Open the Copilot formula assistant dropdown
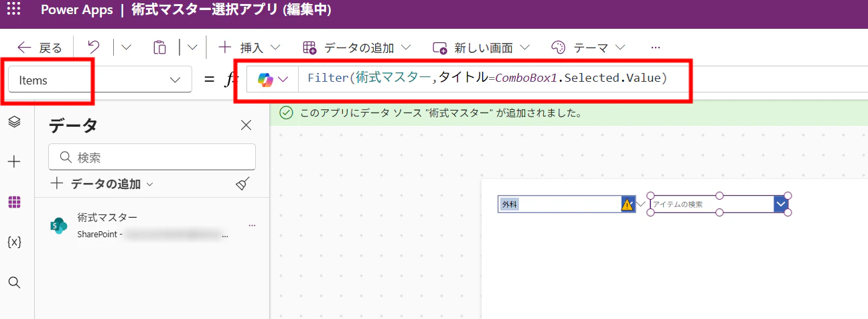 (x=273, y=79)
